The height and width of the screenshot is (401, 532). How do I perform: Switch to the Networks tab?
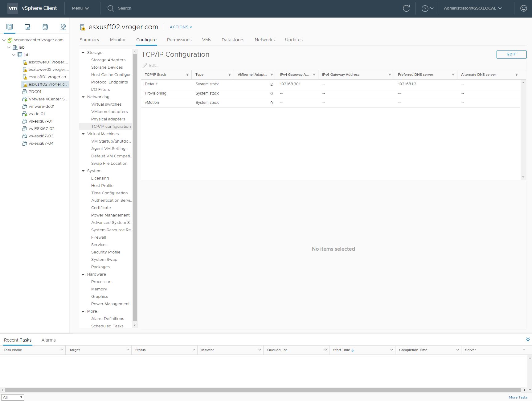coord(264,40)
